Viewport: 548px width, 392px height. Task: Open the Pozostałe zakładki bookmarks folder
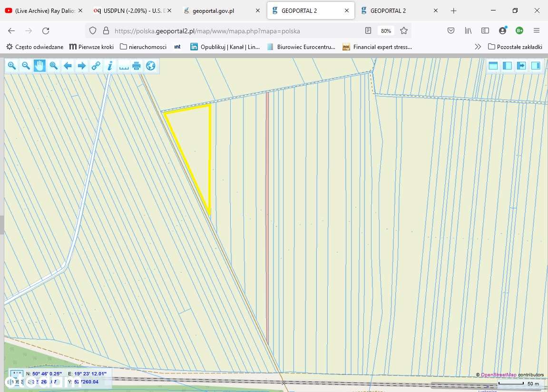pos(515,47)
